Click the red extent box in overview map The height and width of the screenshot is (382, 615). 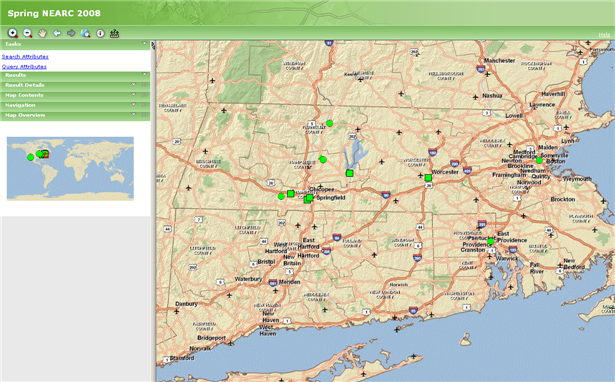click(x=46, y=155)
